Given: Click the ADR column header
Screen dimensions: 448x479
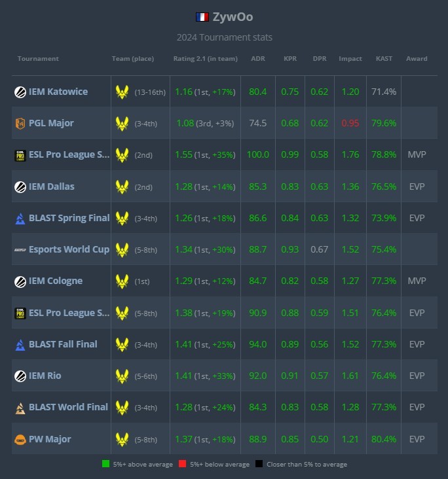Looking at the screenshot, I should 258,58.
